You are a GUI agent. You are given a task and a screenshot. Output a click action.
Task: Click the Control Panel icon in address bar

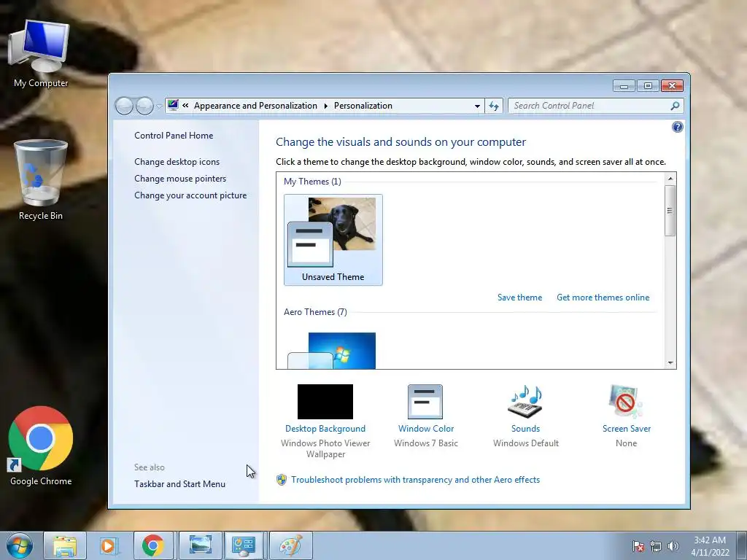pyautogui.click(x=173, y=105)
